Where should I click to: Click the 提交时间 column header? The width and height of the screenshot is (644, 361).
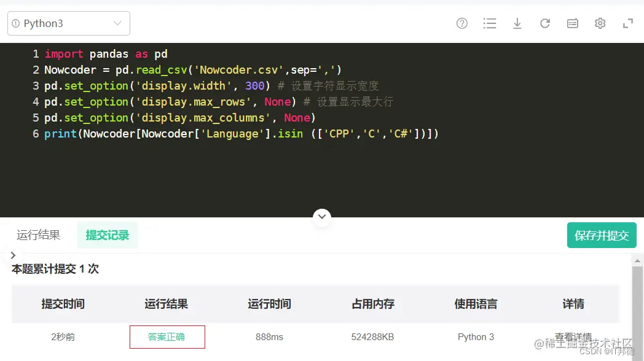pos(63,304)
